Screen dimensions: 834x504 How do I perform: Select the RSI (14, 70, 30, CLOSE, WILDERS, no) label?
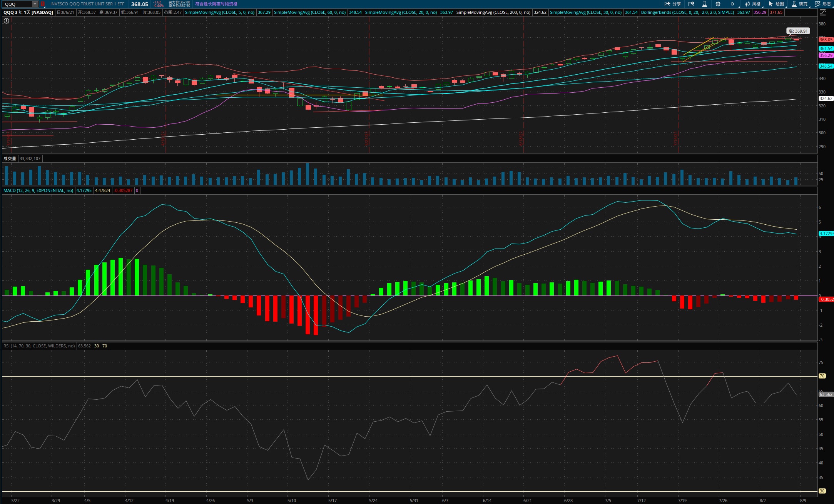[39, 346]
